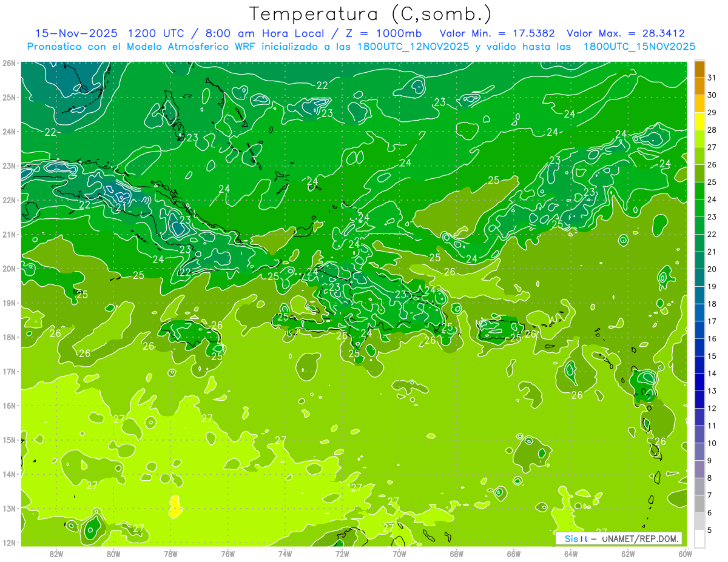Screen dimensions: 728x562
Task: Click the '26N' latitude axis label
Action: click(8, 63)
